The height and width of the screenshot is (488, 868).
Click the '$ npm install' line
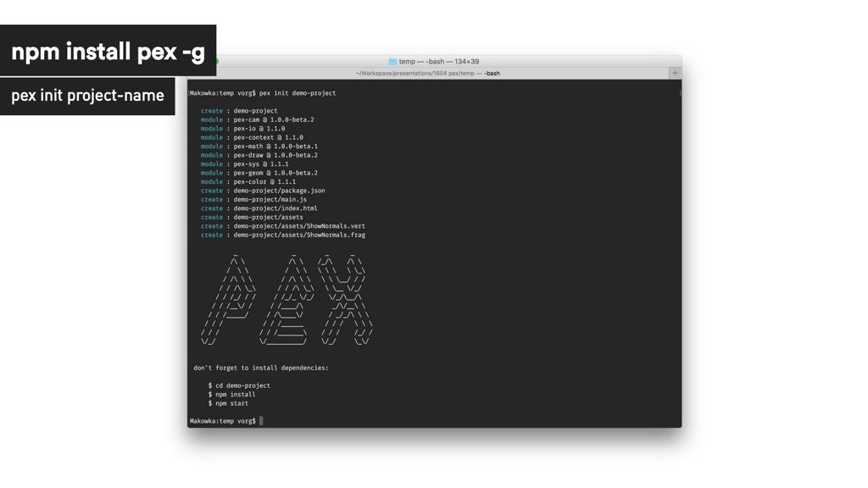232,394
